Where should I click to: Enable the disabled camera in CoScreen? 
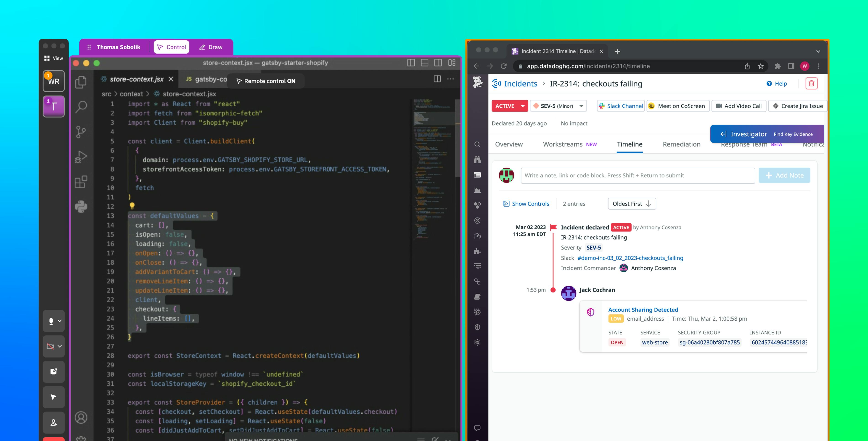coord(50,346)
